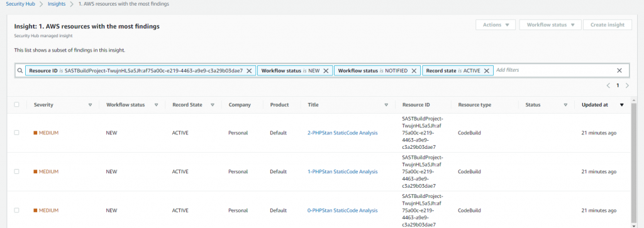Check the 1-PHPStan finding row checkbox
Image resolution: width=644 pixels, height=228 pixels.
(16, 171)
